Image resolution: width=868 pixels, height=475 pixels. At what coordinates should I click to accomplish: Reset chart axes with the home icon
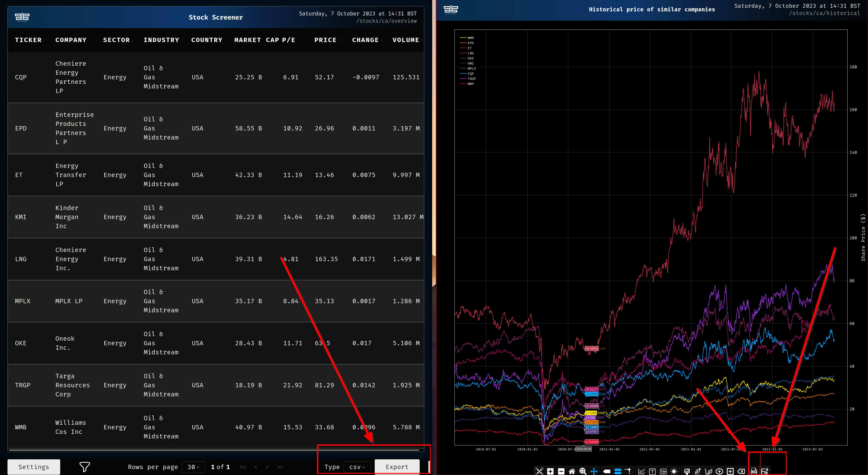(x=572, y=471)
